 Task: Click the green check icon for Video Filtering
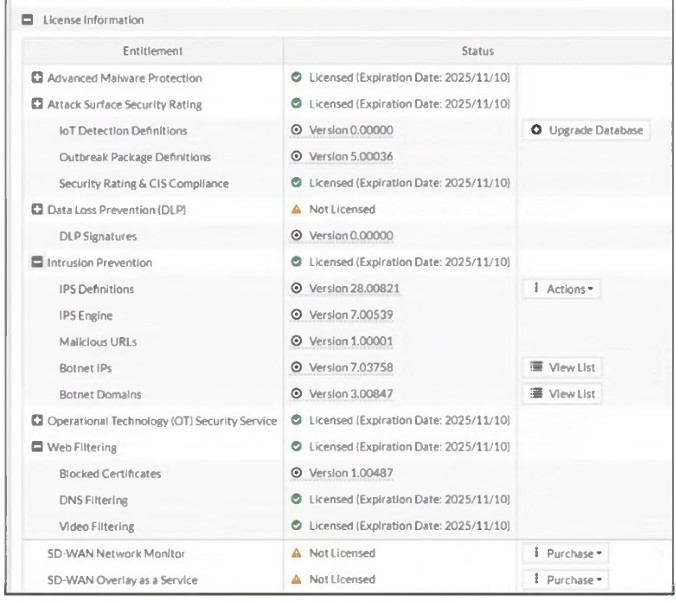[296, 526]
